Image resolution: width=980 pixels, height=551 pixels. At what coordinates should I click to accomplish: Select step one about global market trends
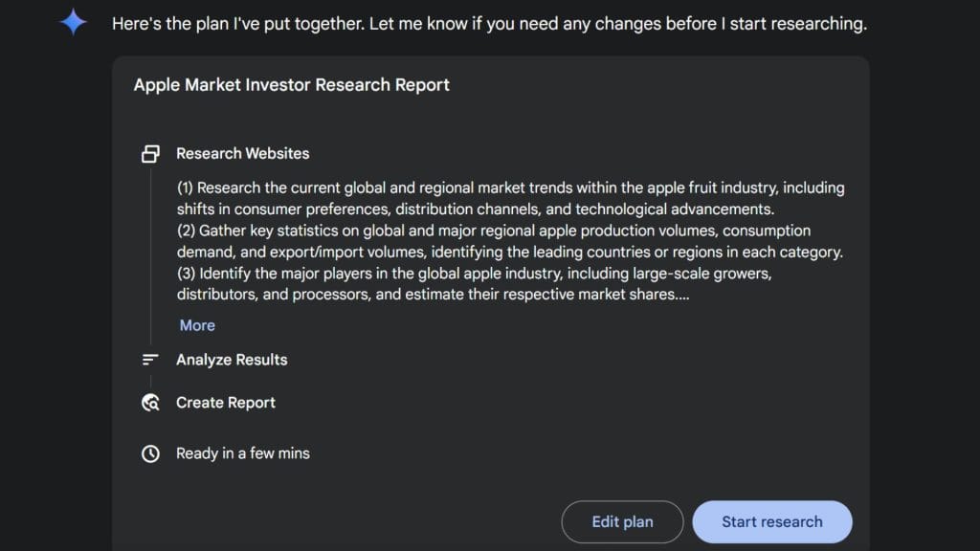(x=512, y=198)
